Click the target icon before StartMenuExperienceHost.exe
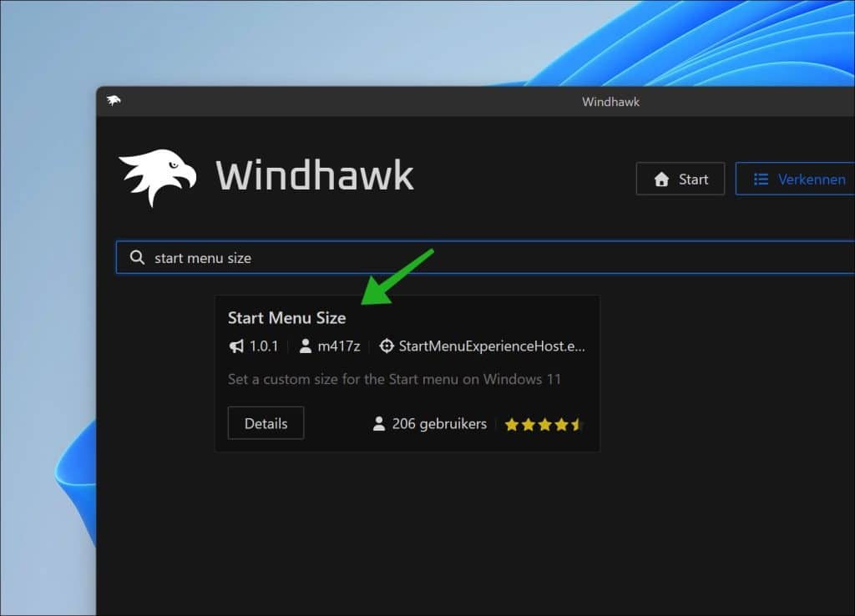855x616 pixels. [387, 346]
